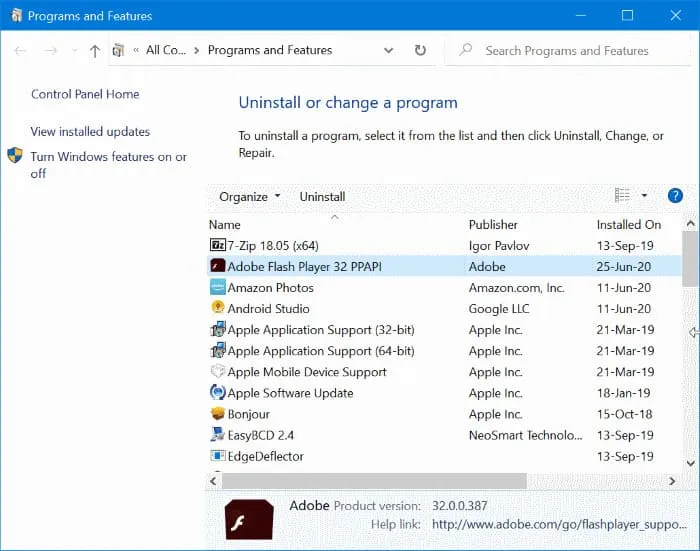Click the Apple Application Support (32-bit) icon
The image size is (700, 551).
(x=217, y=329)
